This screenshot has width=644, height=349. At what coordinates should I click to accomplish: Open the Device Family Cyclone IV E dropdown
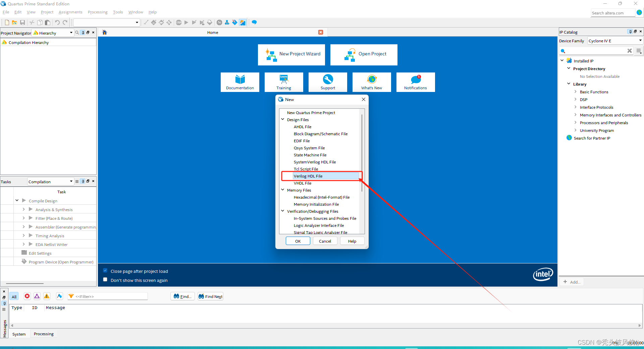pyautogui.click(x=615, y=41)
